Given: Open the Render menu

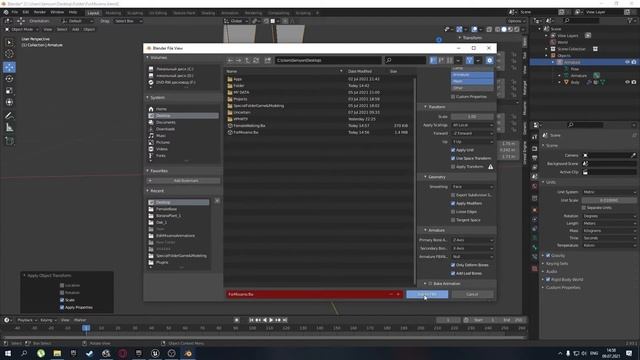Looking at the screenshot, I should pyautogui.click(x=40, y=12).
